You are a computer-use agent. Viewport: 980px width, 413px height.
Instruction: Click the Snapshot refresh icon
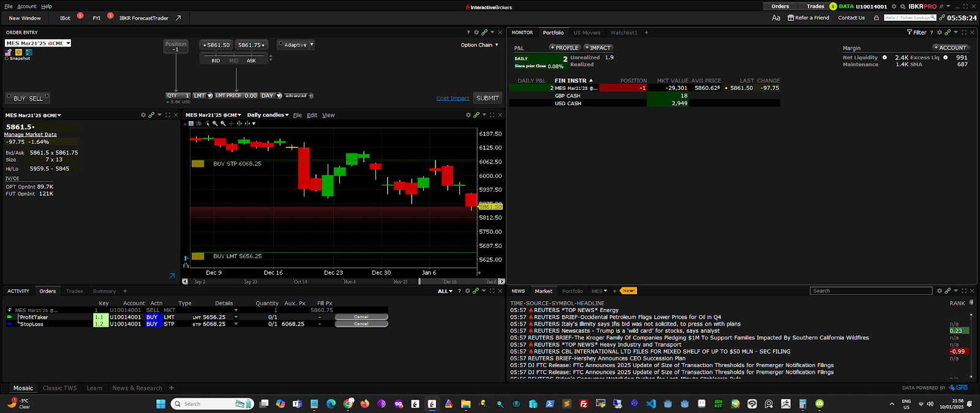click(7, 59)
